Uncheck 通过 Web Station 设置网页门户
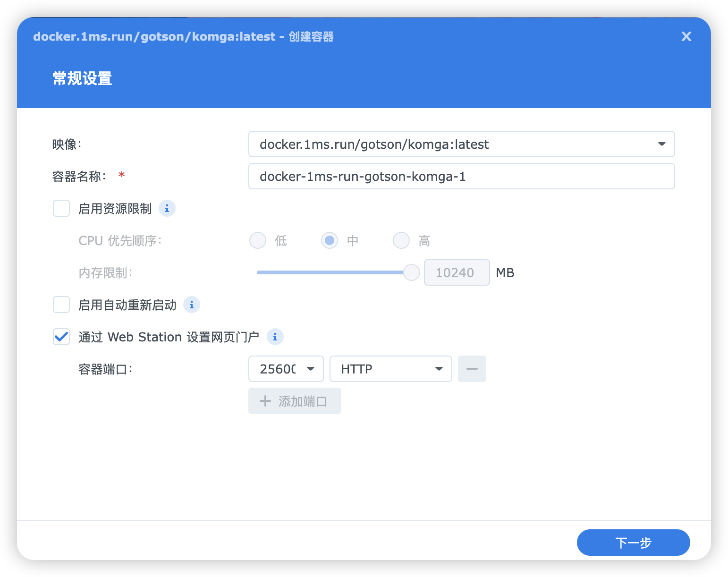Viewport: 728px width, 577px height. click(61, 337)
